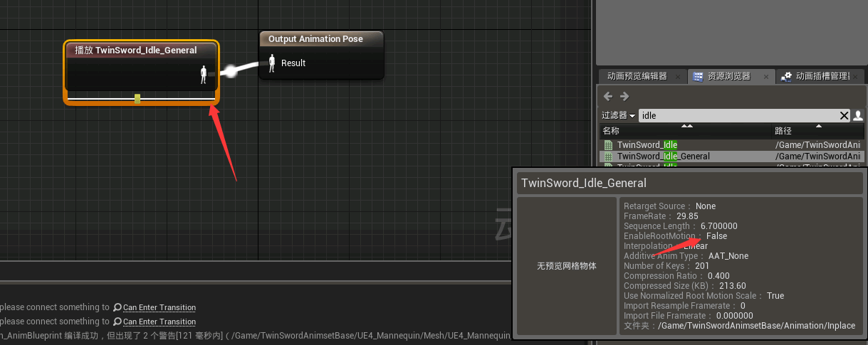Clear the idle search text with X

tap(845, 115)
